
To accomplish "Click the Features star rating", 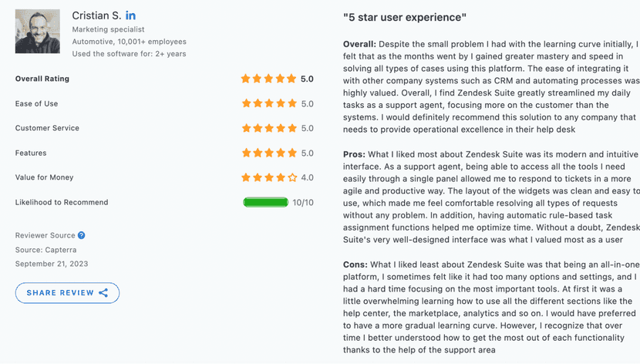I will click(x=268, y=153).
